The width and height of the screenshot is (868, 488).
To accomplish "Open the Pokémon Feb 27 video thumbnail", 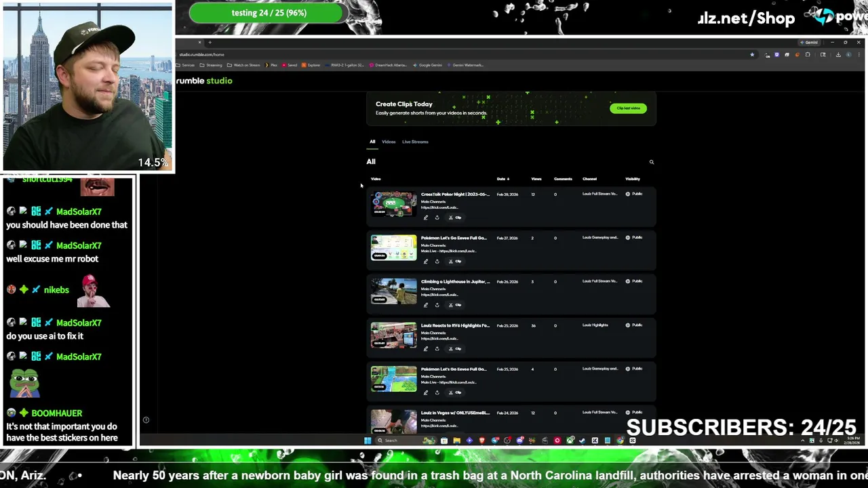I will click(394, 247).
